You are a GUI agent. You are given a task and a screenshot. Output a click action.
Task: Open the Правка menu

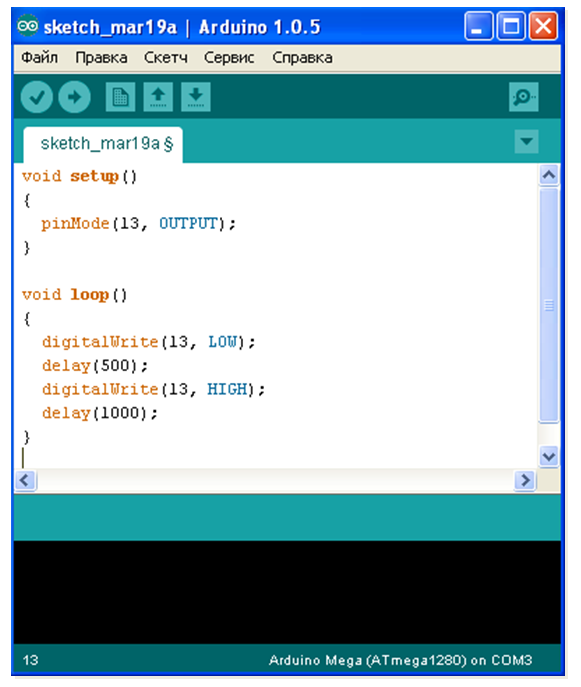101,57
